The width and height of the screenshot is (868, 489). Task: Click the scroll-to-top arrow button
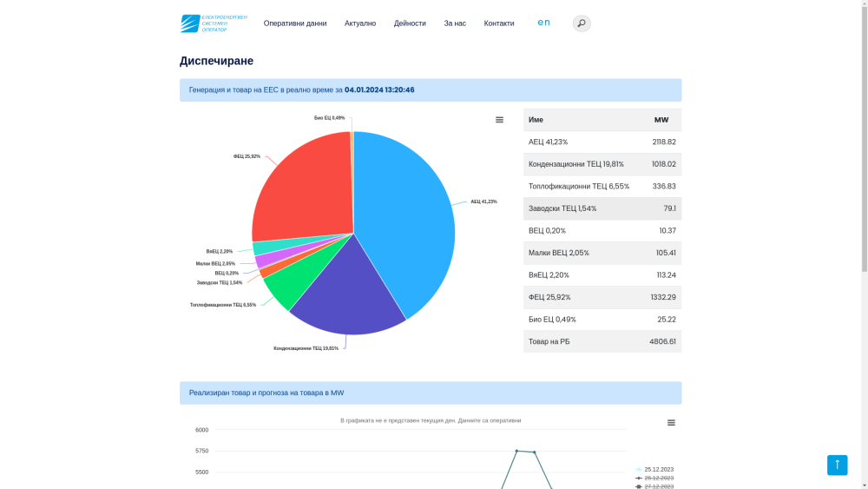[837, 465]
